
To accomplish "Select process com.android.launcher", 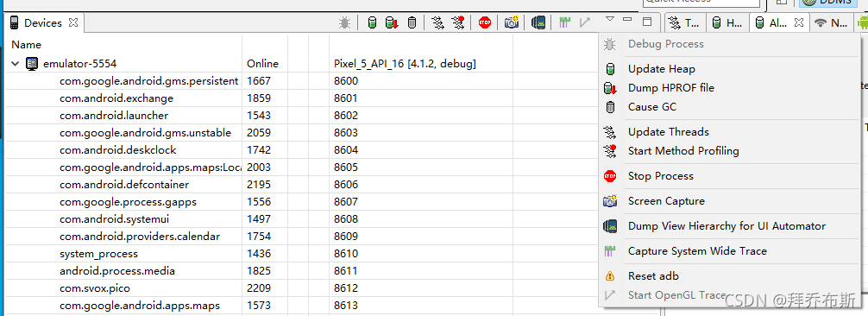I will [x=114, y=116].
